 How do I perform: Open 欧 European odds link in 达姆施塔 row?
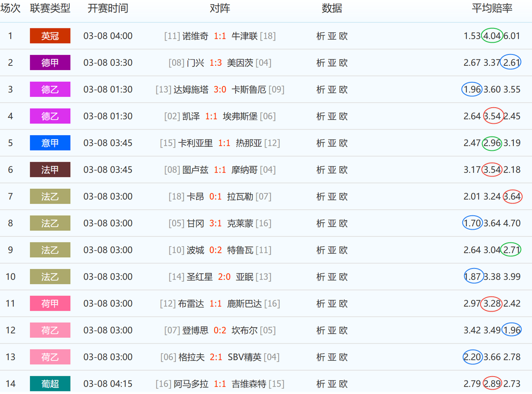[343, 89]
